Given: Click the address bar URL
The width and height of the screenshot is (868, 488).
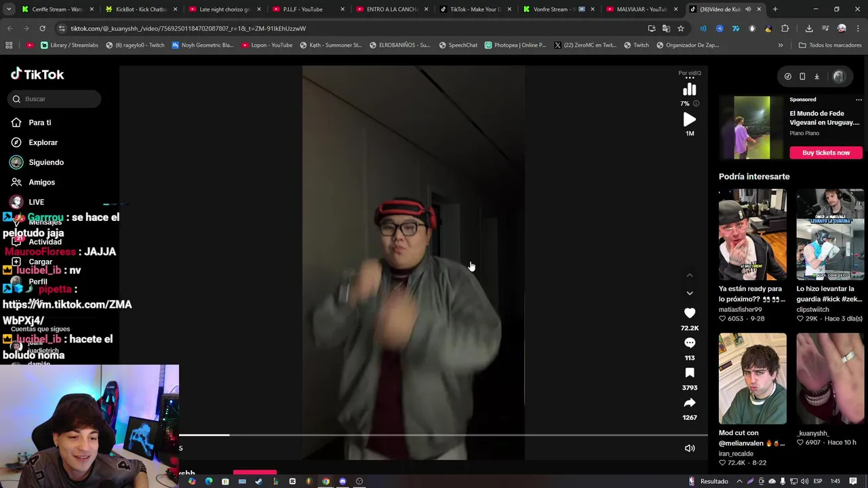Looking at the screenshot, I should pyautogui.click(x=189, y=28).
